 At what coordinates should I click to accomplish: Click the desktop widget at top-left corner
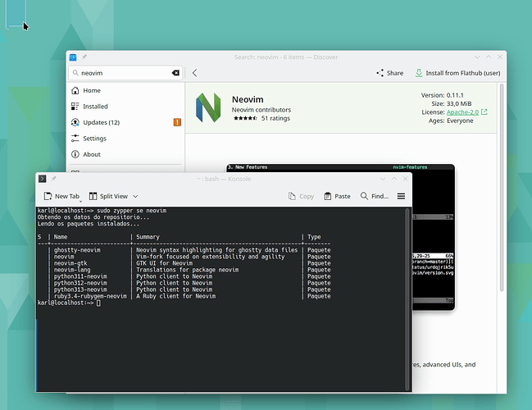(x=16, y=14)
